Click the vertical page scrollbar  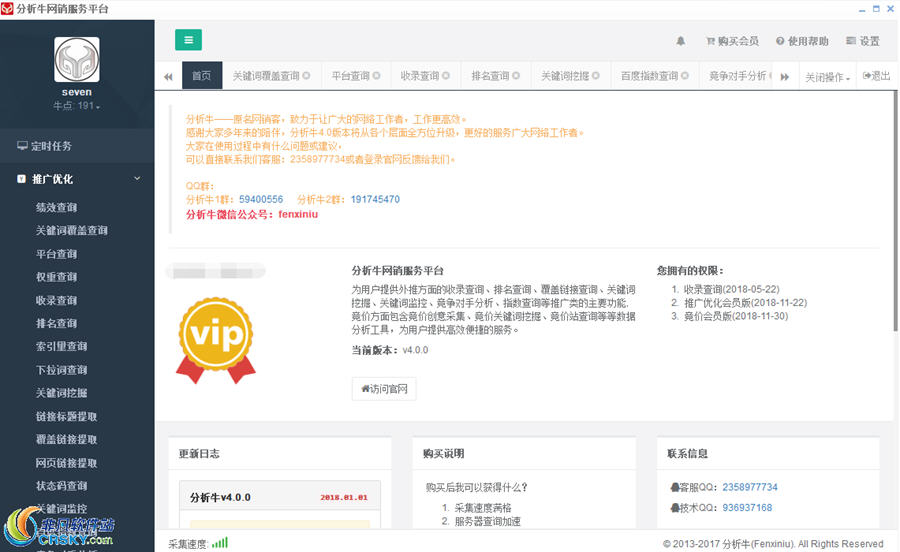click(x=895, y=211)
